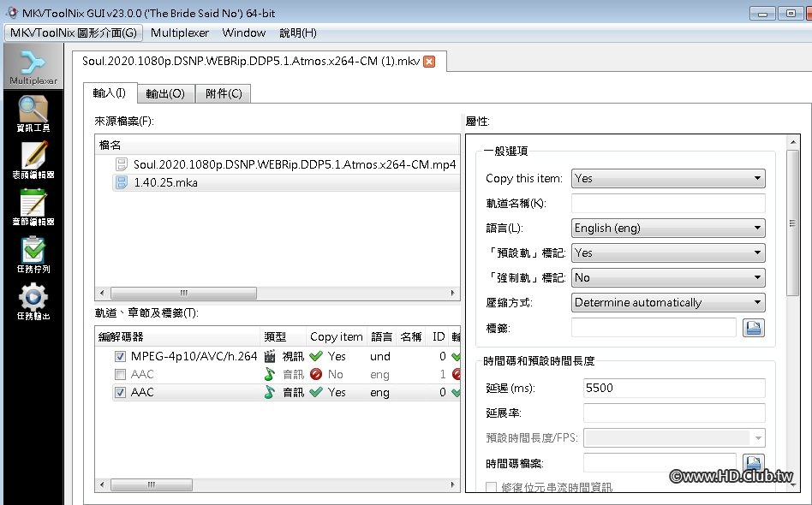Click the codec column header
The width and height of the screenshot is (812, 505).
pyautogui.click(x=177, y=337)
